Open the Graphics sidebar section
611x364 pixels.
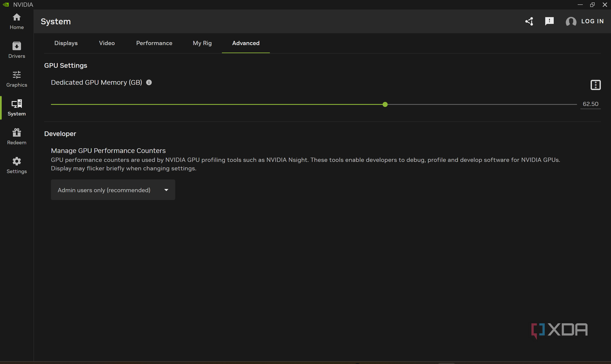pyautogui.click(x=17, y=79)
